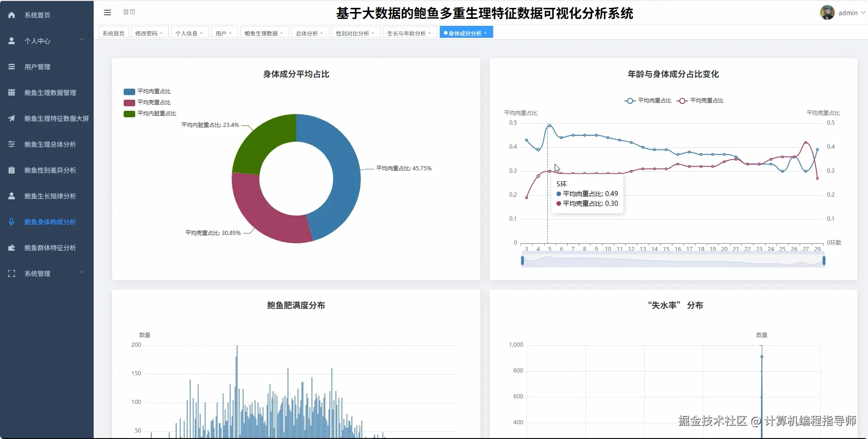Click the home icon beside 系统首页 in sidebar
868x439 pixels.
click(x=12, y=15)
